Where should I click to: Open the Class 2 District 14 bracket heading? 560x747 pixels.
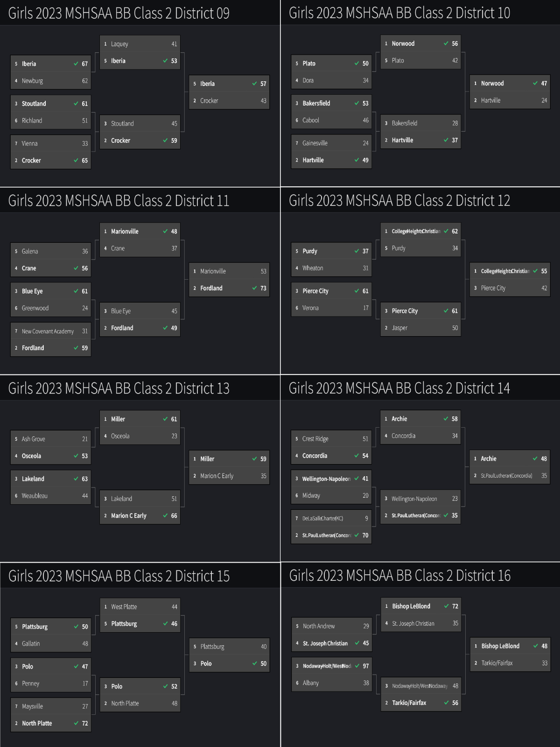point(399,388)
